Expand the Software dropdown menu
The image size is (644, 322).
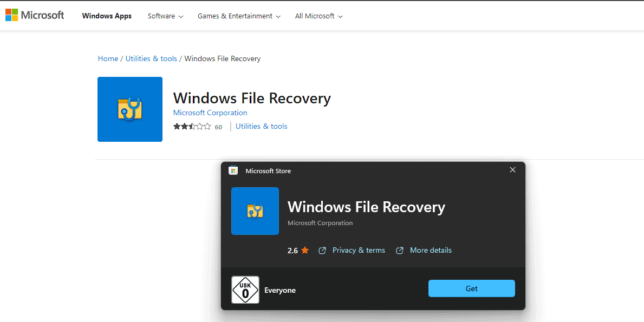166,16
